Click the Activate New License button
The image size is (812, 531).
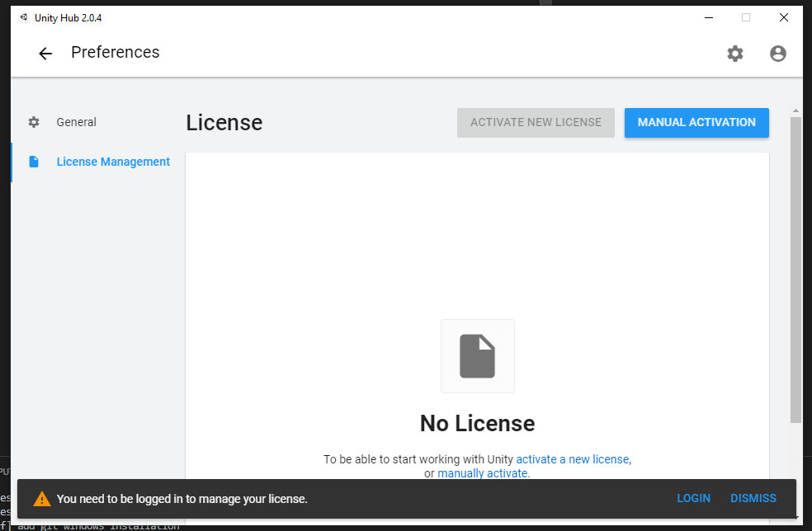tap(536, 123)
